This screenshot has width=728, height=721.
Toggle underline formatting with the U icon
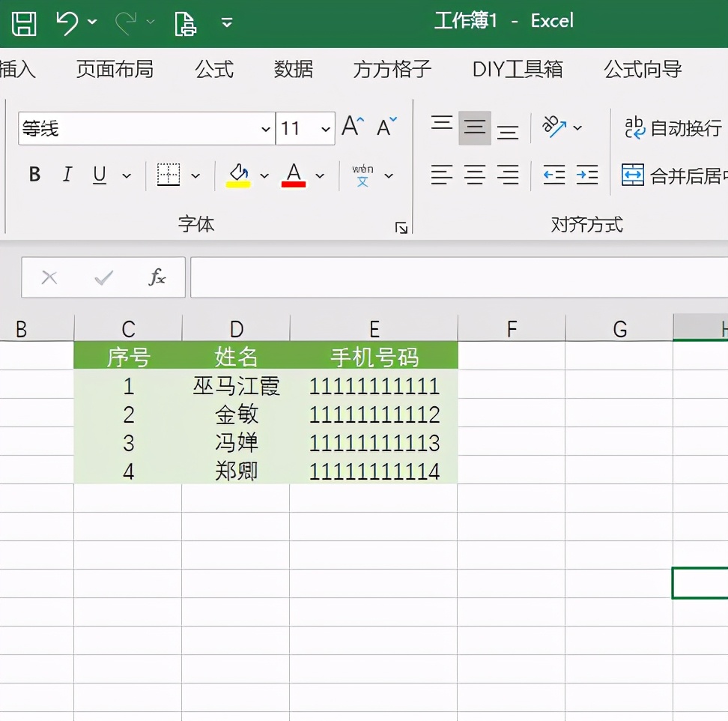pos(98,175)
